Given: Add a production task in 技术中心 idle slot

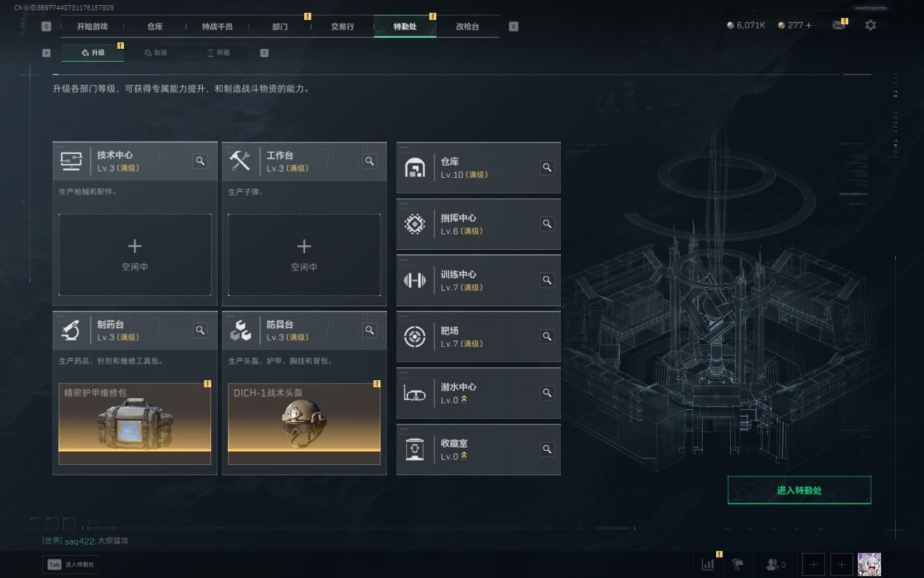Looking at the screenshot, I should pyautogui.click(x=135, y=255).
